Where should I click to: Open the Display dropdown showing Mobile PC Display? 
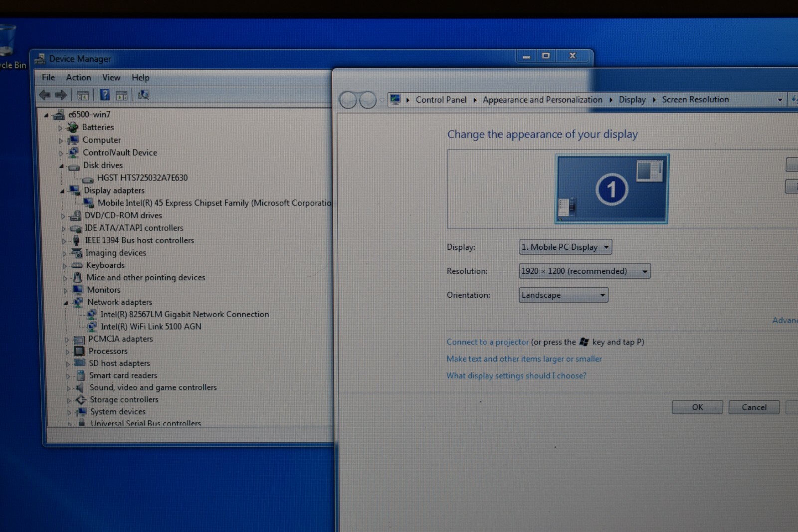(566, 247)
